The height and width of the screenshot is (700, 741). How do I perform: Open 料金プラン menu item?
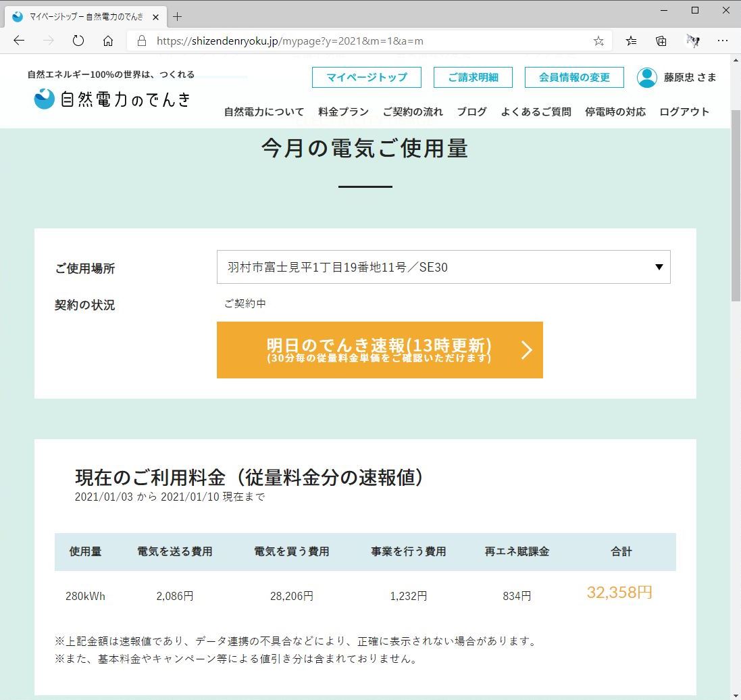pos(344,112)
